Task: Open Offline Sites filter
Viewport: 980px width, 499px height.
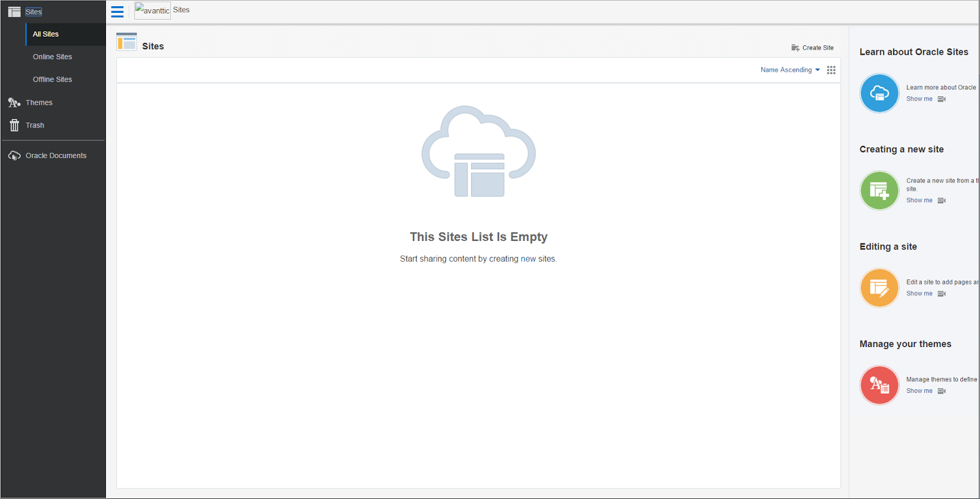Action: click(53, 80)
